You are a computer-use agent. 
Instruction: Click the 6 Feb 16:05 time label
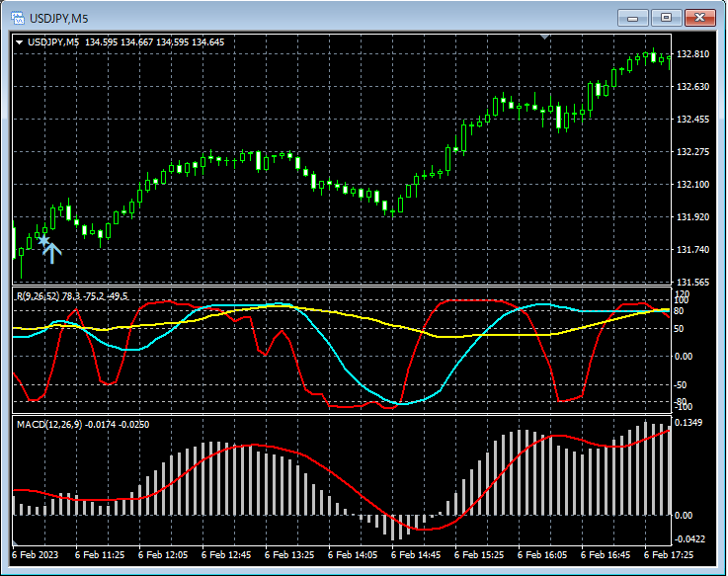(542, 554)
